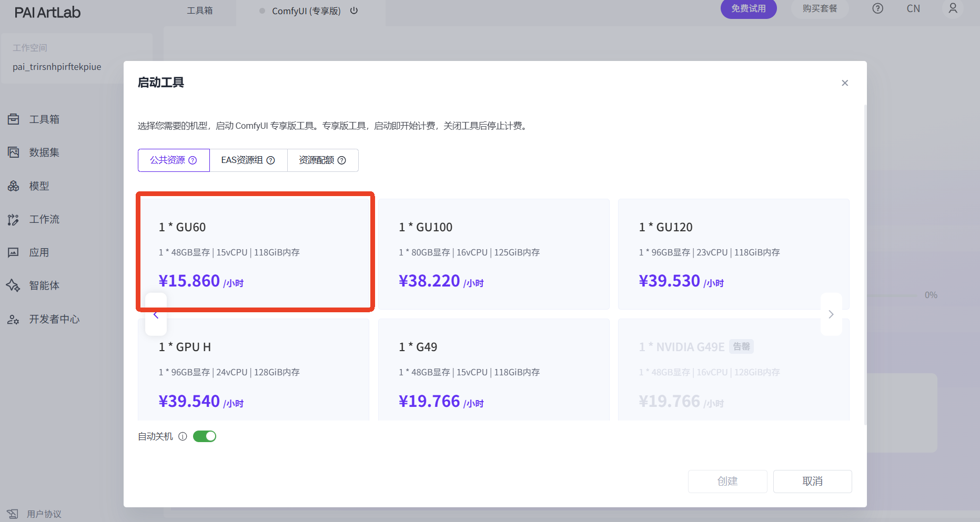Show previous machine types with left arrow
The height and width of the screenshot is (522, 980).
click(x=156, y=314)
